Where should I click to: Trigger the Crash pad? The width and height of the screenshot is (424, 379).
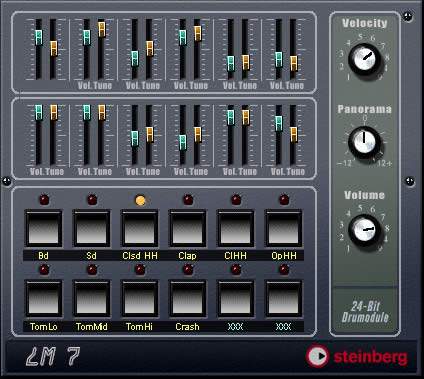[187, 299]
